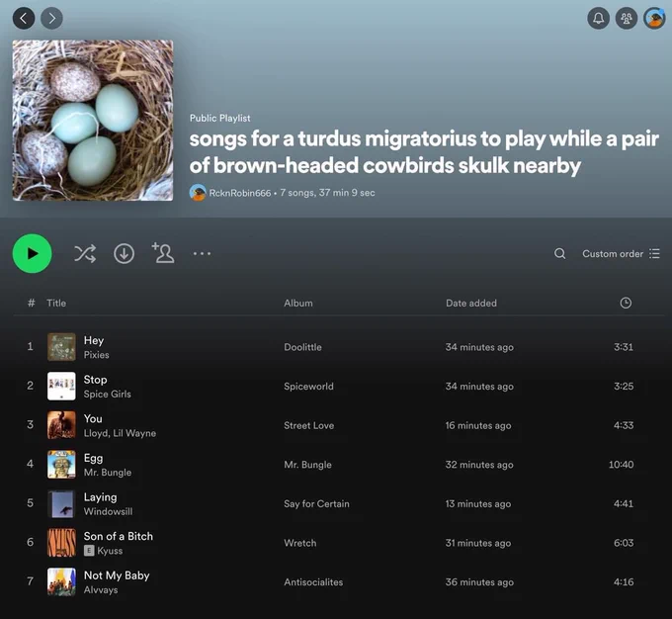The width and height of the screenshot is (672, 619).
Task: Open the friend activity icon
Action: 627,18
